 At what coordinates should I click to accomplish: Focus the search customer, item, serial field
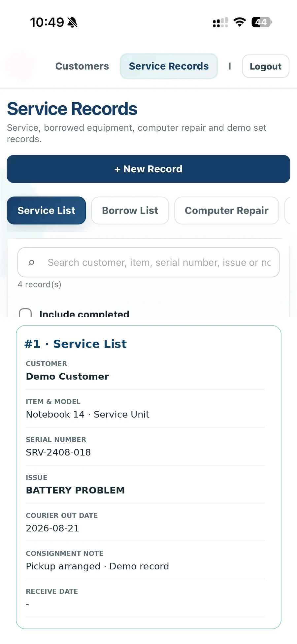(148, 262)
